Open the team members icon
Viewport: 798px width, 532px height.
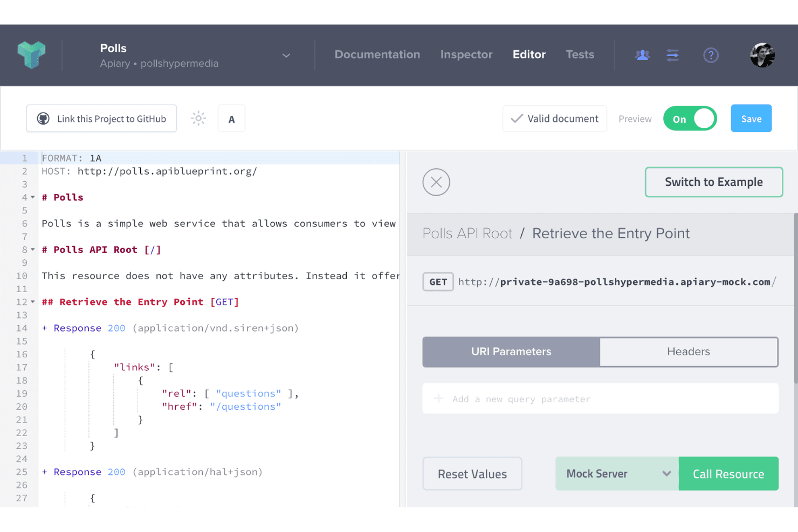pos(642,55)
